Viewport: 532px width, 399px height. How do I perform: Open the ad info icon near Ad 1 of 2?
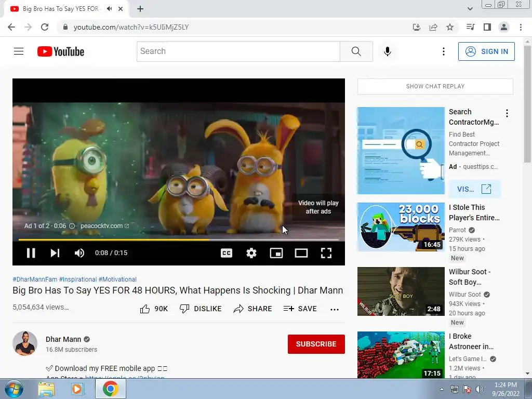pos(72,226)
